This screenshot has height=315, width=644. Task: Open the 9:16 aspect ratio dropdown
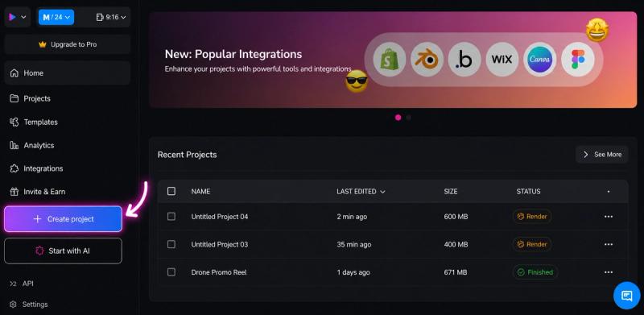(x=110, y=17)
